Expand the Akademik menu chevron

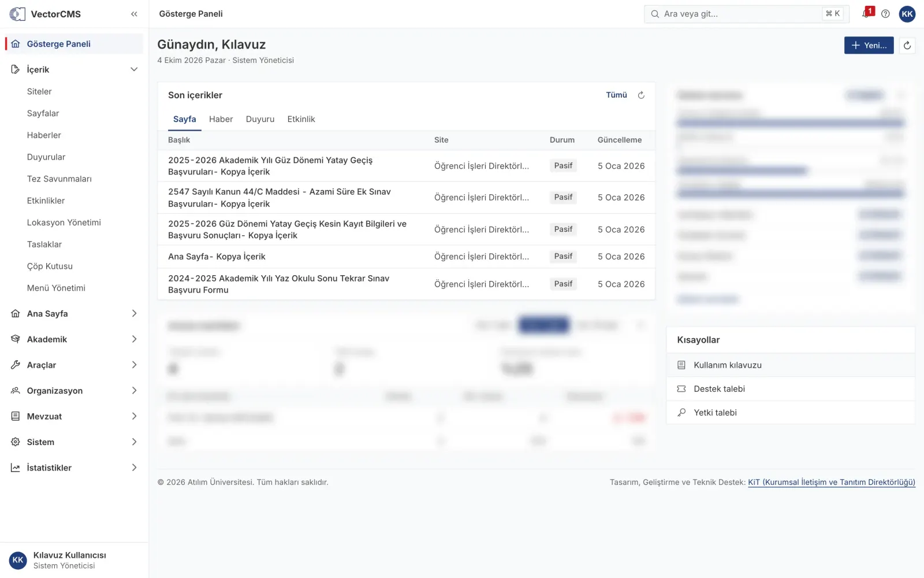tap(134, 339)
